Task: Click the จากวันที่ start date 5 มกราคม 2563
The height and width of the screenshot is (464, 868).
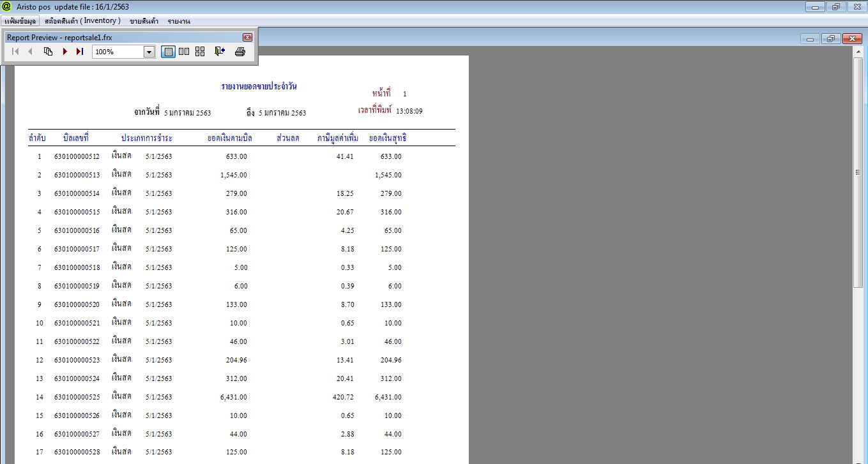Action: [x=188, y=113]
